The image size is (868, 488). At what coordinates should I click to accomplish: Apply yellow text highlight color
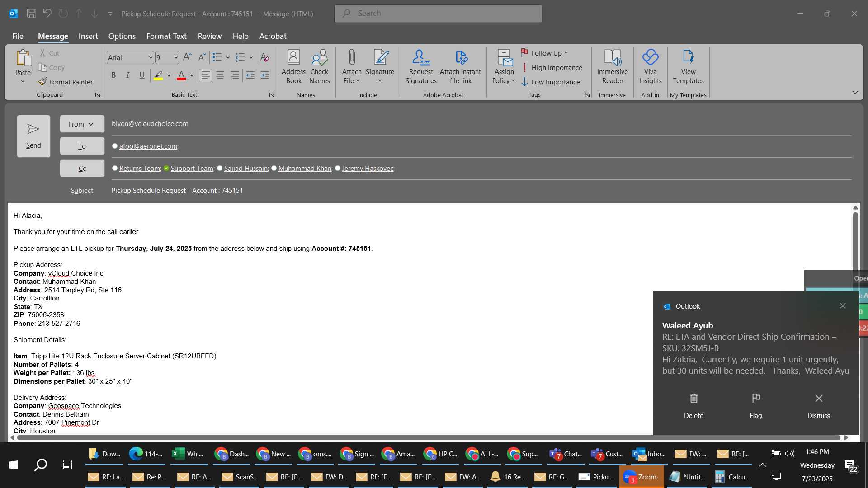pyautogui.click(x=158, y=75)
